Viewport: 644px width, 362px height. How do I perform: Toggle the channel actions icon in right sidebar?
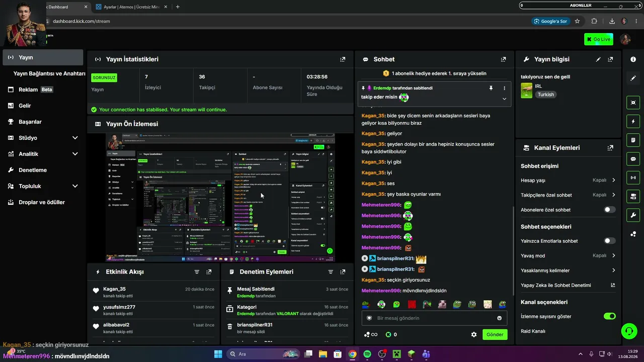(633, 196)
